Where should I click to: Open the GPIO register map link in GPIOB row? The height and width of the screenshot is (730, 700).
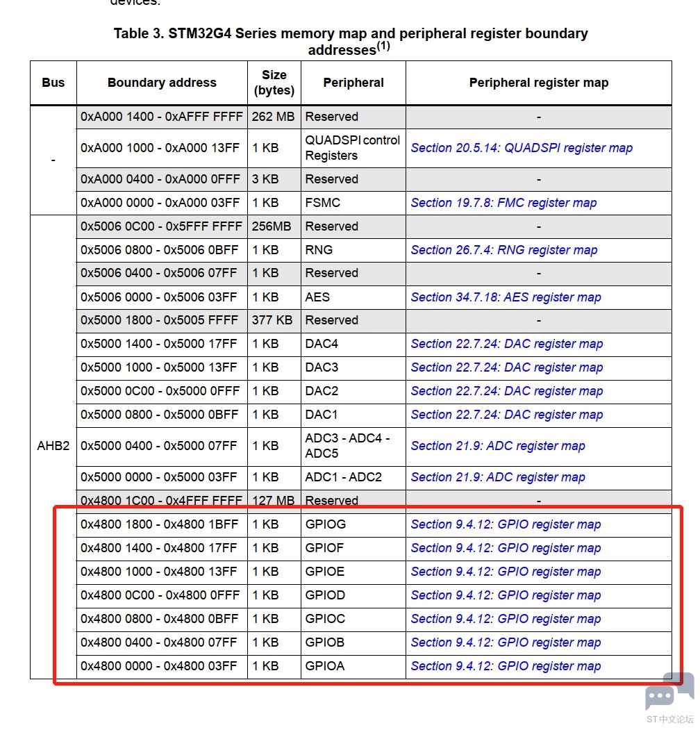(506, 642)
